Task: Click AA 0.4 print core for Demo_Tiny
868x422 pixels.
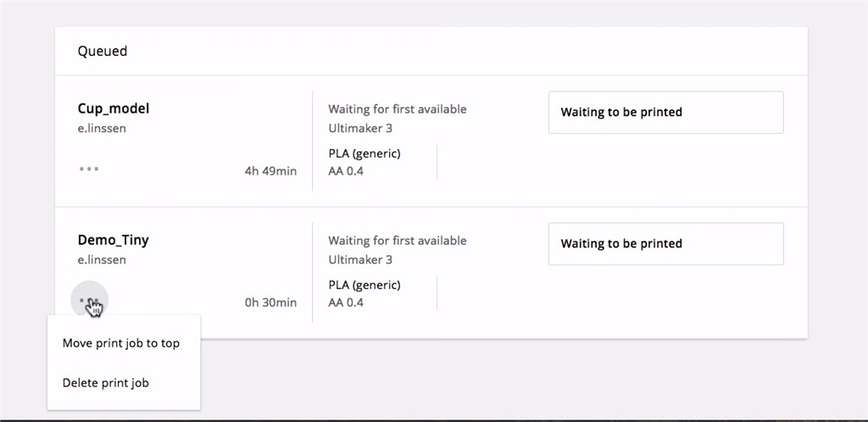Action: (346, 303)
